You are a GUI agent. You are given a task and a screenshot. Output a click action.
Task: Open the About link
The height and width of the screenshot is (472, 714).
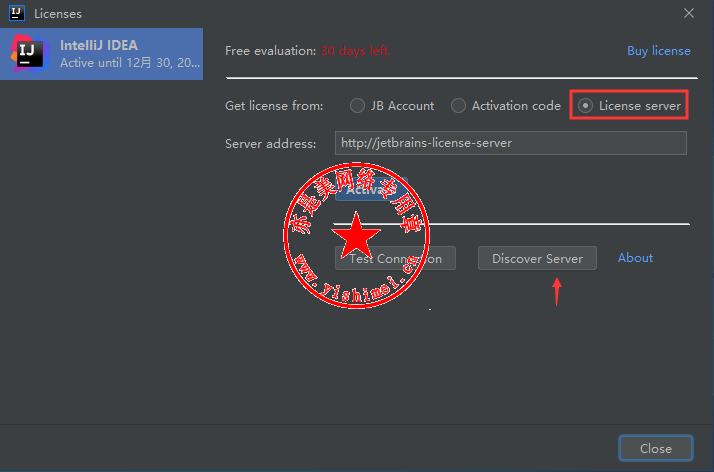point(635,258)
